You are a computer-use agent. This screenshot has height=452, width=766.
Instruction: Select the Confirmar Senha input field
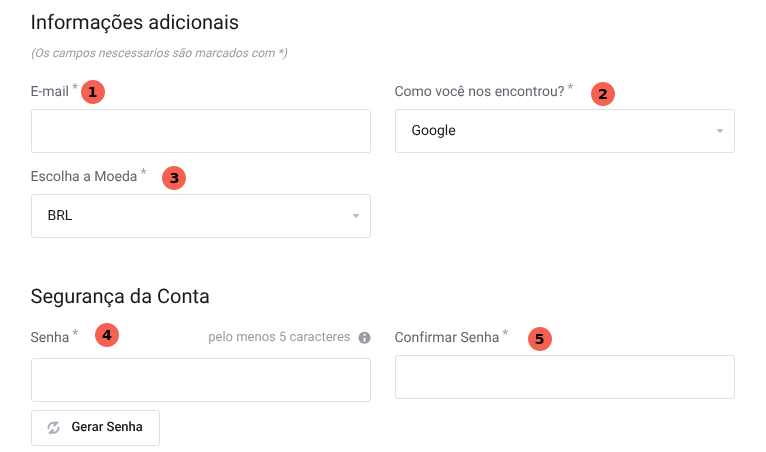point(564,377)
